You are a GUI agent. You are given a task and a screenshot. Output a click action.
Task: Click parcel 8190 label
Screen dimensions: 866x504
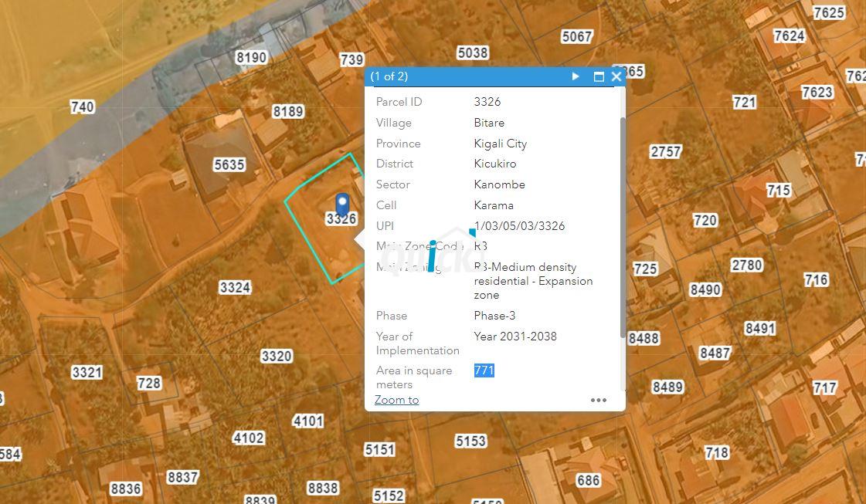(x=251, y=57)
